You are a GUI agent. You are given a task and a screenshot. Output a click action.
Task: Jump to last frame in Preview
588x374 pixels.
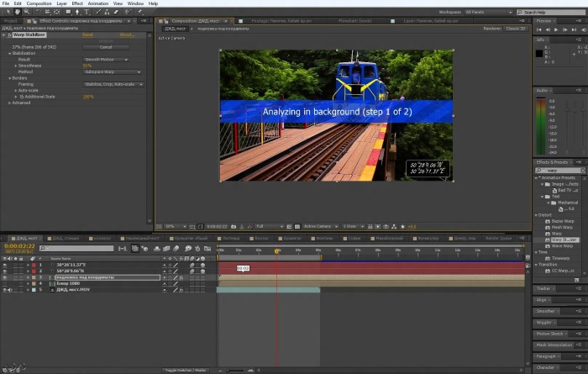coord(574,29)
